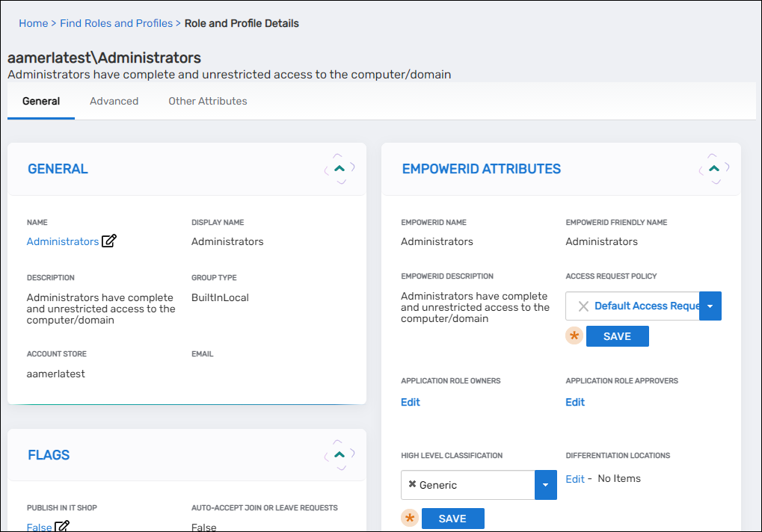Save the High Level Classification value

452,519
